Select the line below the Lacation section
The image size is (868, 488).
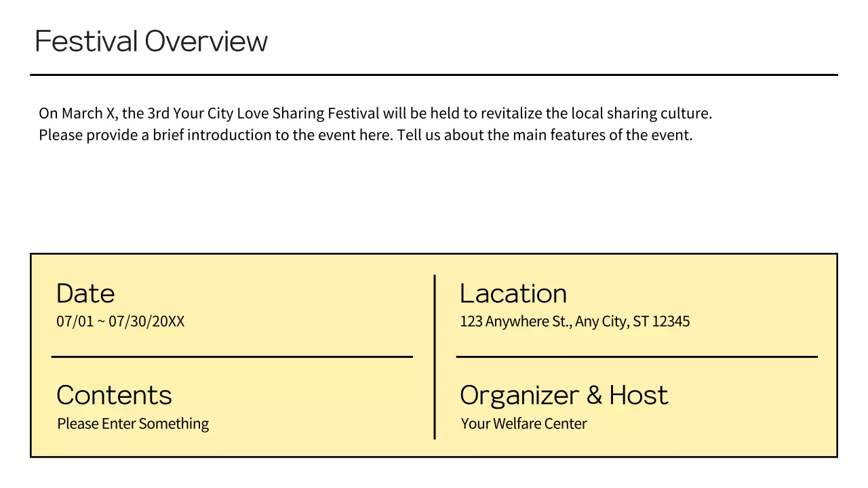coord(636,356)
